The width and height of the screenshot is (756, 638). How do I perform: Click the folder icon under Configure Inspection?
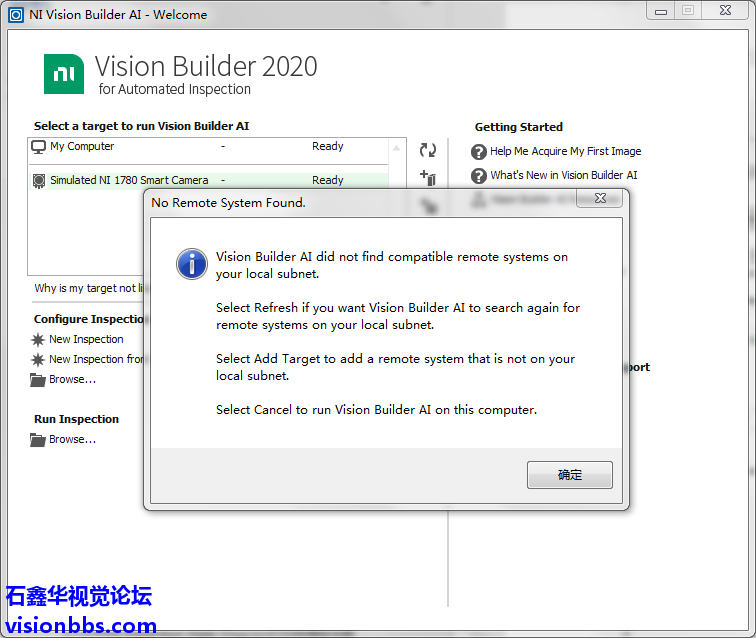[39, 380]
